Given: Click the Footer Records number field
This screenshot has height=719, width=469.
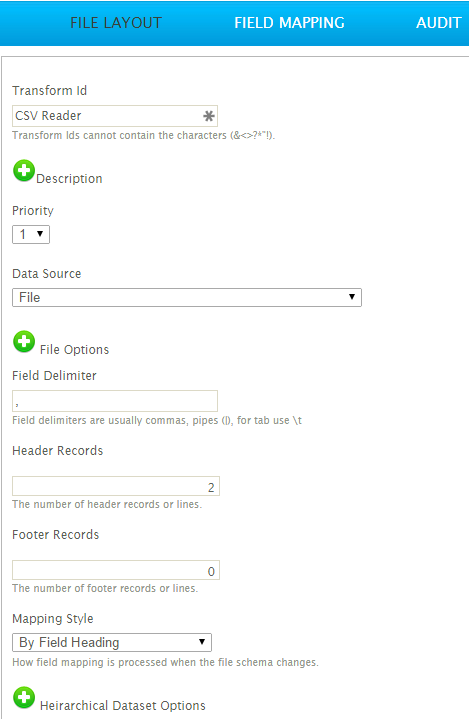Looking at the screenshot, I should coord(116,570).
